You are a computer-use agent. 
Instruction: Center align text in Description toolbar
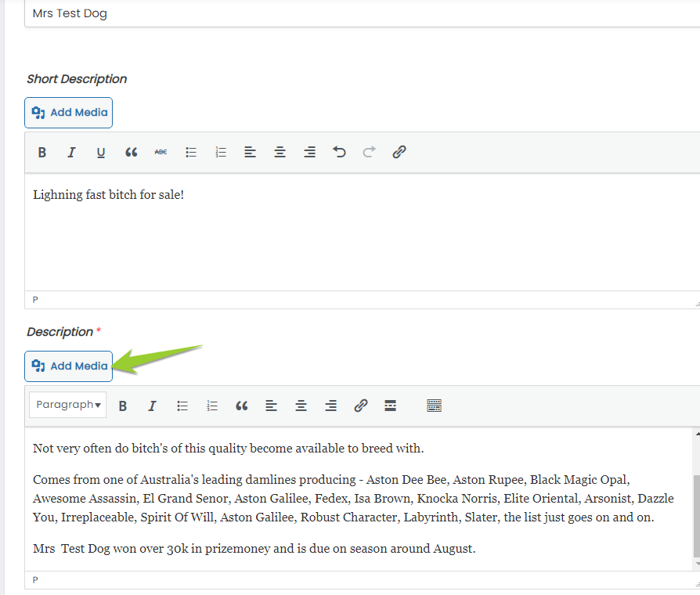301,406
